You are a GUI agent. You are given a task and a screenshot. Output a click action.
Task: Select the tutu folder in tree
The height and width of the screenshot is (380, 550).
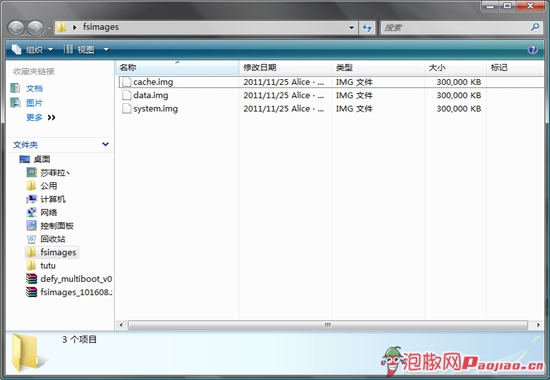coord(48,266)
